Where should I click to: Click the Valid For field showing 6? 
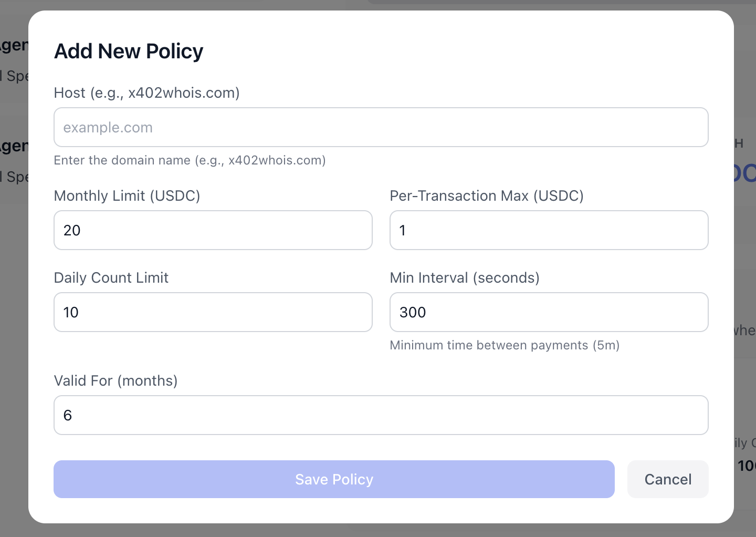(x=381, y=415)
